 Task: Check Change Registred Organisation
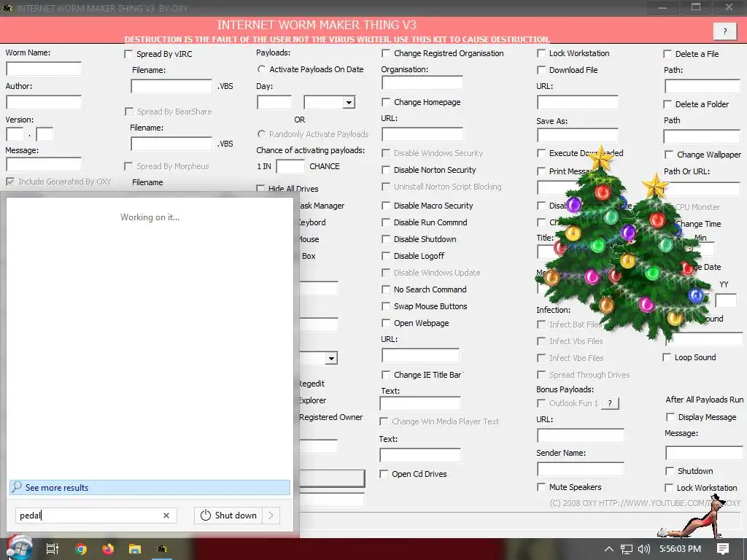[x=386, y=53]
